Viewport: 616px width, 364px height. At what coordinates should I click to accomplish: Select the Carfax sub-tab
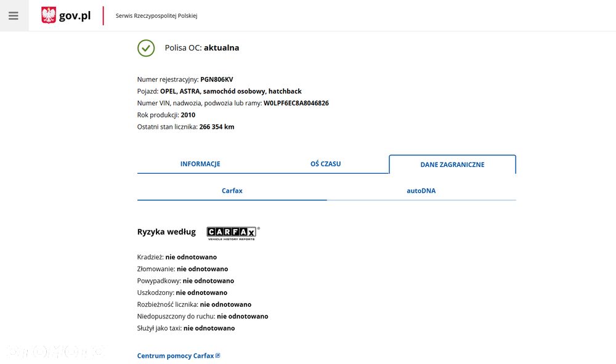pyautogui.click(x=232, y=190)
